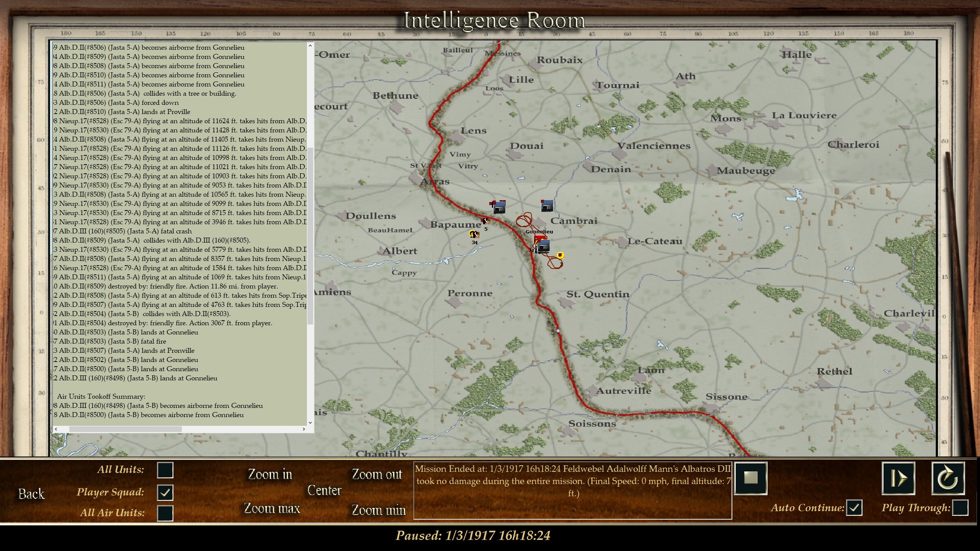The image size is (980, 551).
Task: Click the Le-Cateau label on the map
Action: (x=655, y=241)
